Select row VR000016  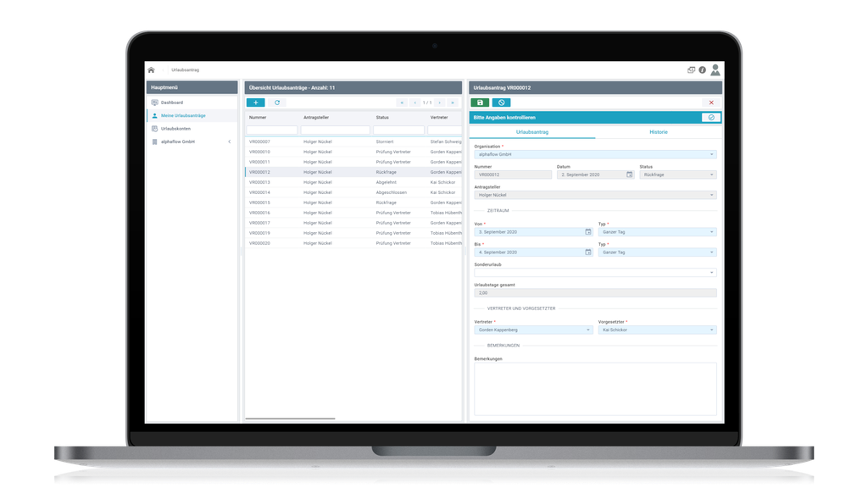[x=353, y=213]
